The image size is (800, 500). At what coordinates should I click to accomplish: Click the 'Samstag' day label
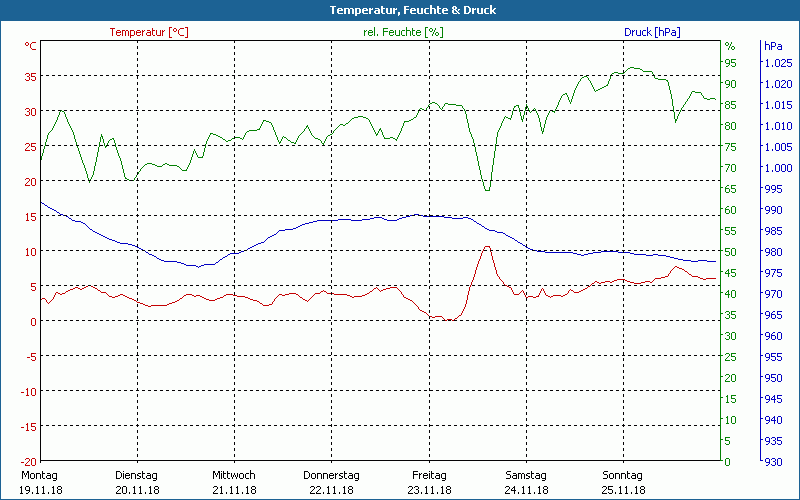(x=526, y=476)
